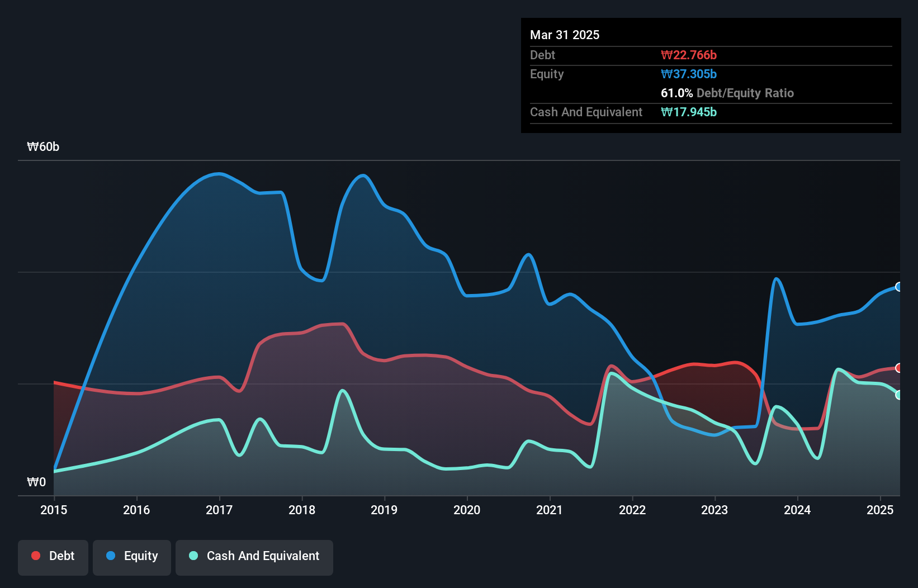Click the red Debt legend dot icon
The height and width of the screenshot is (588, 918).
[x=35, y=556]
